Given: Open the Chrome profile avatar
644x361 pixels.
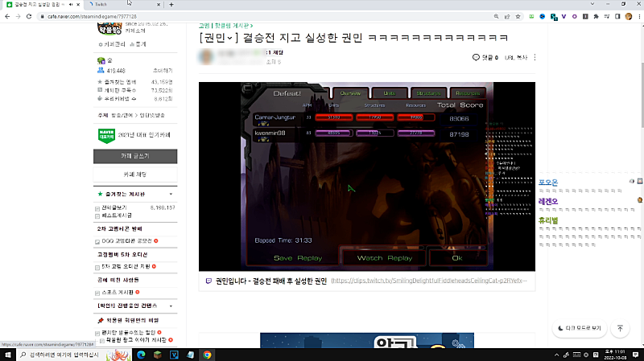Looking at the screenshot, I should coord(629,16).
